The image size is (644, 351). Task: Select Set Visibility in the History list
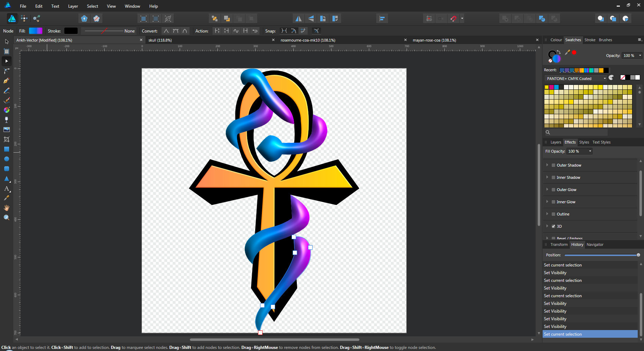(x=555, y=272)
